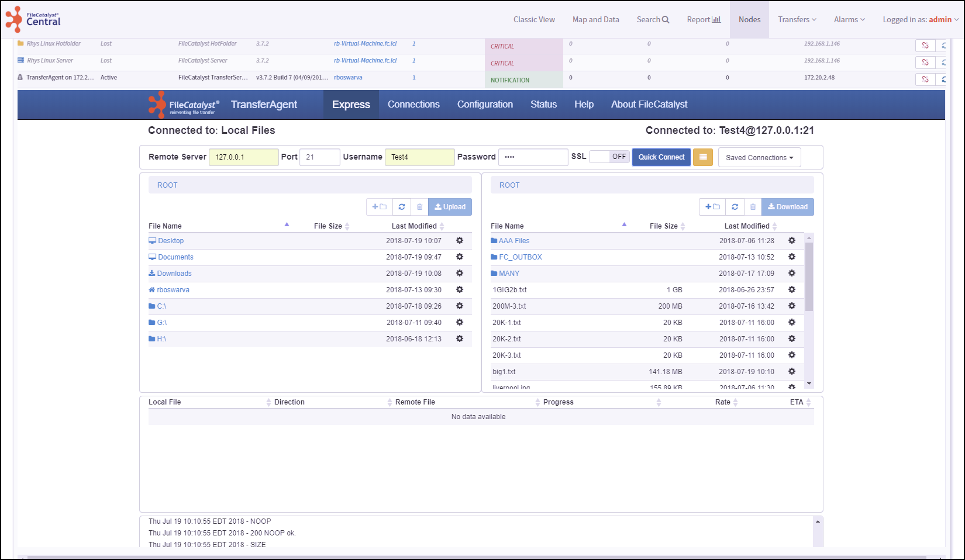Open the Configuration tab
This screenshot has height=560, width=965.
pyautogui.click(x=485, y=105)
